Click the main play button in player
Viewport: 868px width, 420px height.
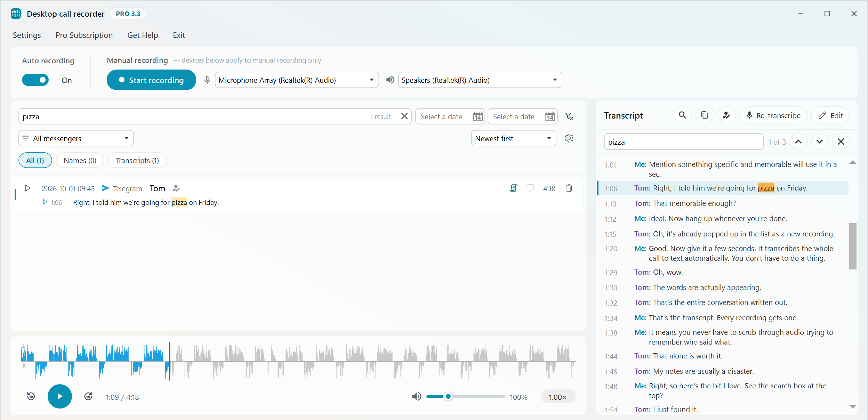pos(60,396)
